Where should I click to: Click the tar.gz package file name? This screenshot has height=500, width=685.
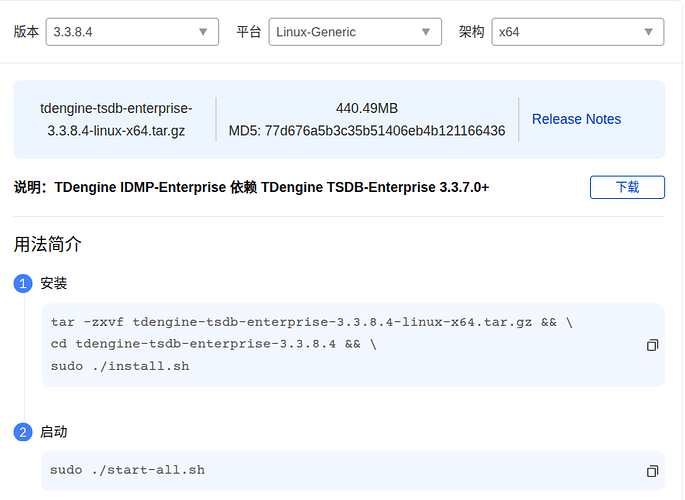[116, 119]
